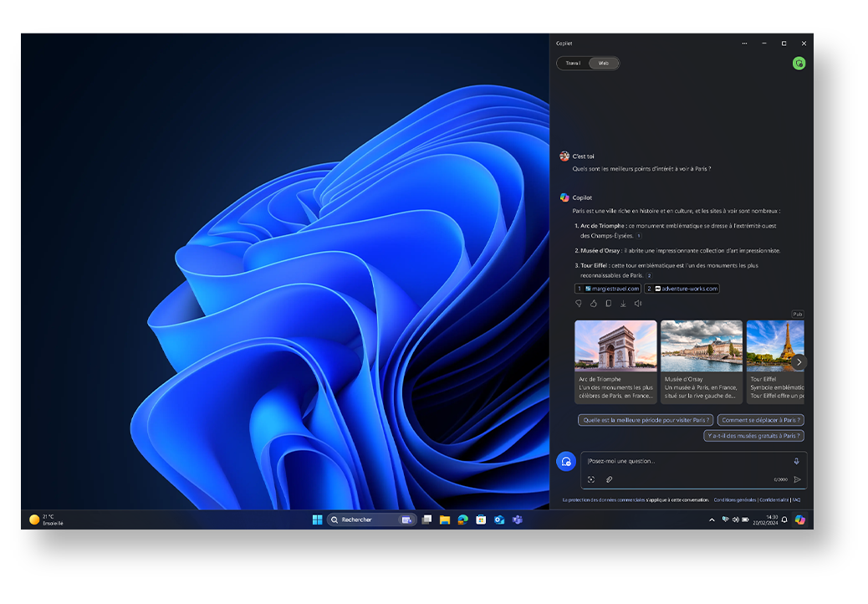Open the margiestravel.com source link
The width and height of the screenshot is (868, 604).
coord(608,289)
